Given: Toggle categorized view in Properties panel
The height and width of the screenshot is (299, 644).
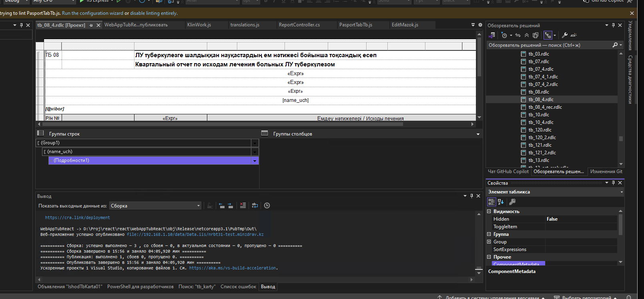Looking at the screenshot, I should 492,202.
